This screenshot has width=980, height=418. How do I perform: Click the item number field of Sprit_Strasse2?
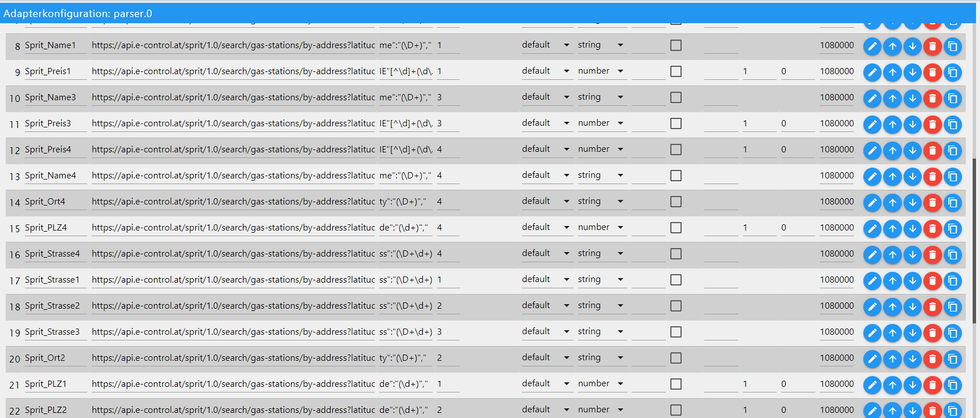pos(448,306)
